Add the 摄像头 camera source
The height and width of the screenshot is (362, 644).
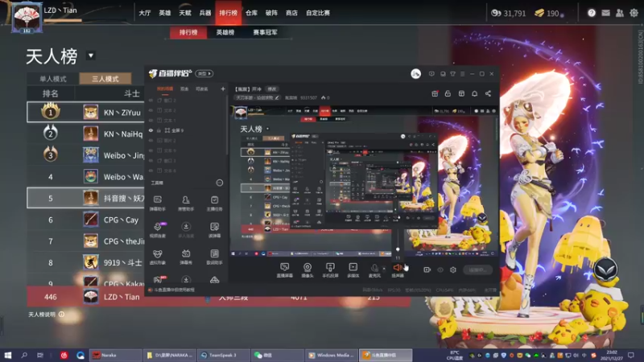(x=308, y=270)
